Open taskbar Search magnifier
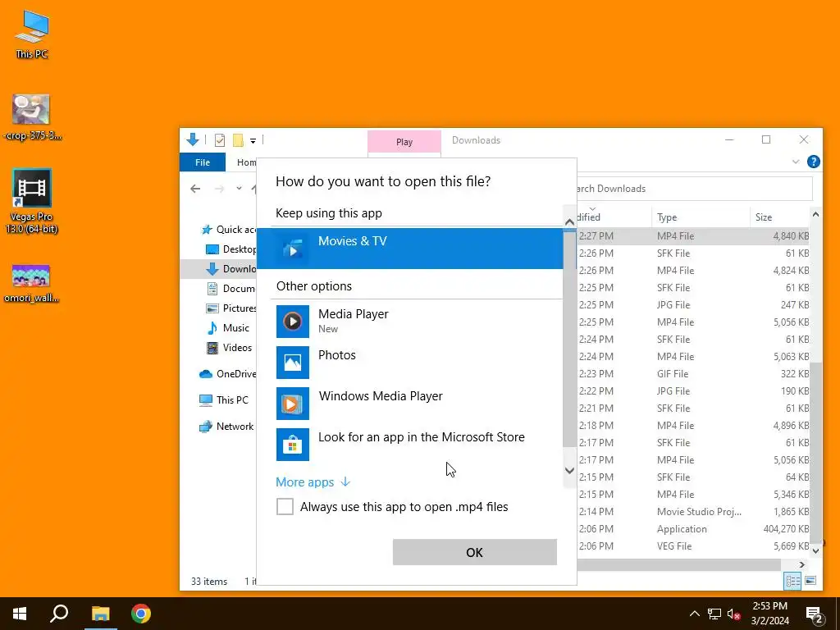This screenshot has width=840, height=630. (59, 614)
